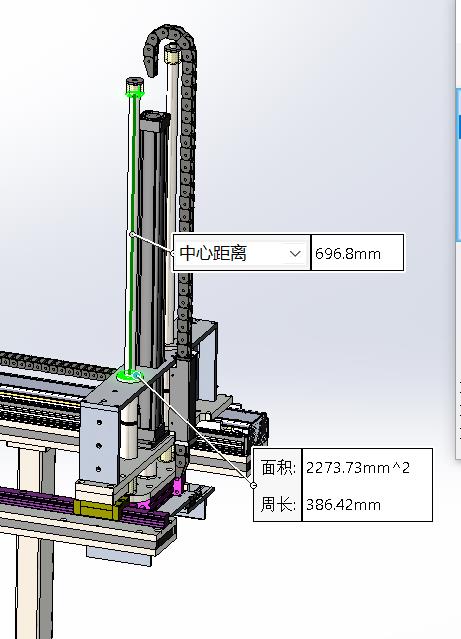Viewport: 461px width, 639px height.
Task: Click the 面积 label in the measurement callout
Action: click(x=278, y=467)
